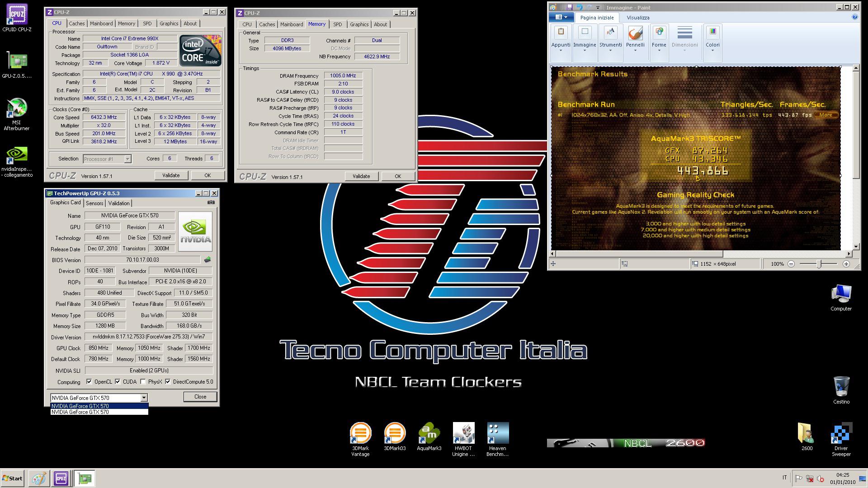Open the Visualizza tab in Paint
The image size is (868, 488).
pos(638,18)
